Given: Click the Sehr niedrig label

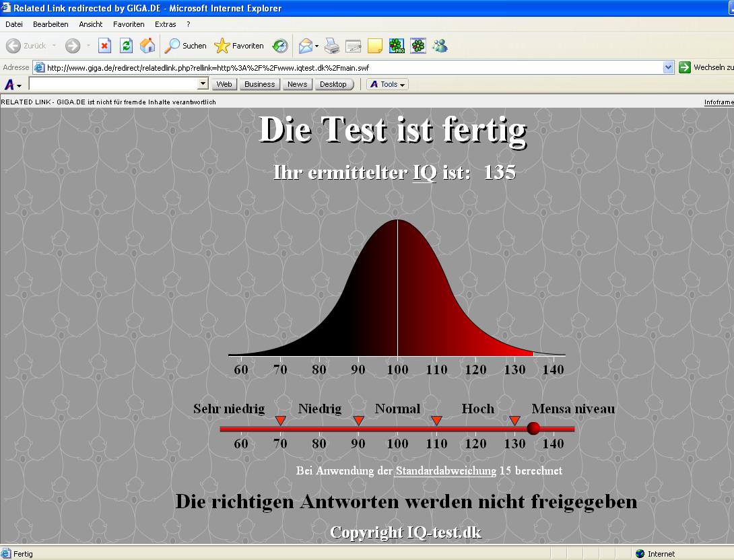Looking at the screenshot, I should pos(230,409).
